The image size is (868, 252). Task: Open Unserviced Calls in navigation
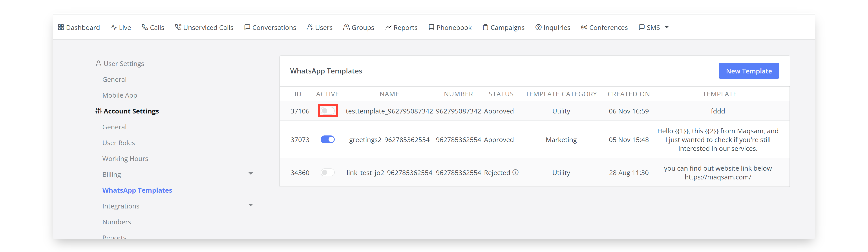[204, 27]
